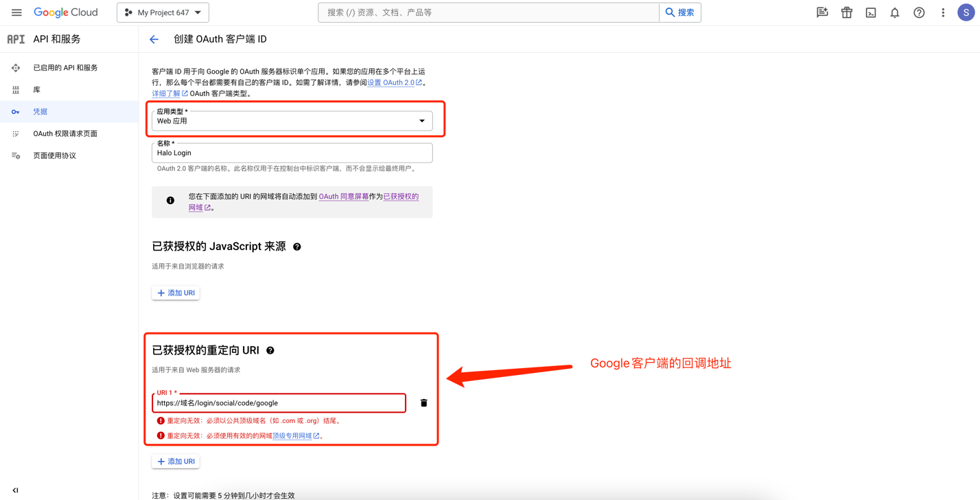Click the OAuth consent screen sidebar icon
This screenshot has height=500, width=980.
(16, 134)
